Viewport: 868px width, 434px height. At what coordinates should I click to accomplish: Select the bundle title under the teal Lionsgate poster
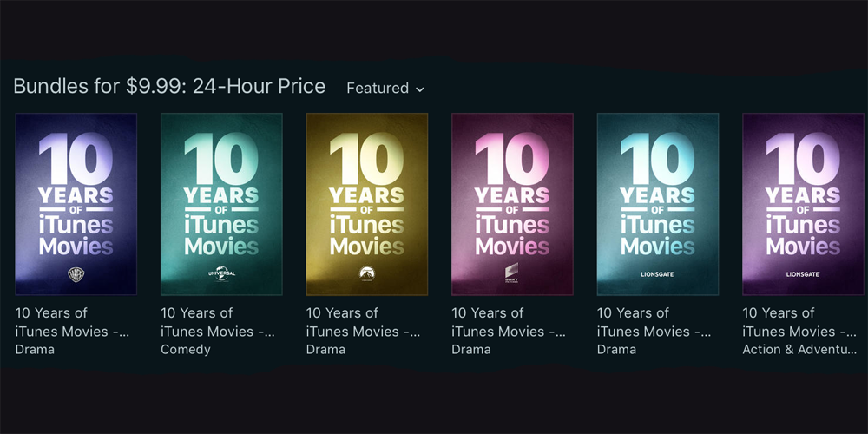coord(654,322)
